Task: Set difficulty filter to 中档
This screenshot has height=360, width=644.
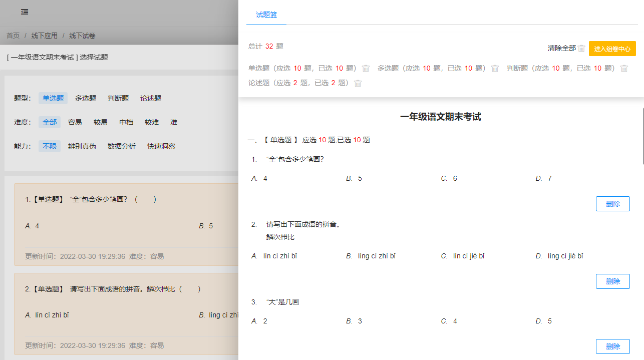Action: point(126,122)
